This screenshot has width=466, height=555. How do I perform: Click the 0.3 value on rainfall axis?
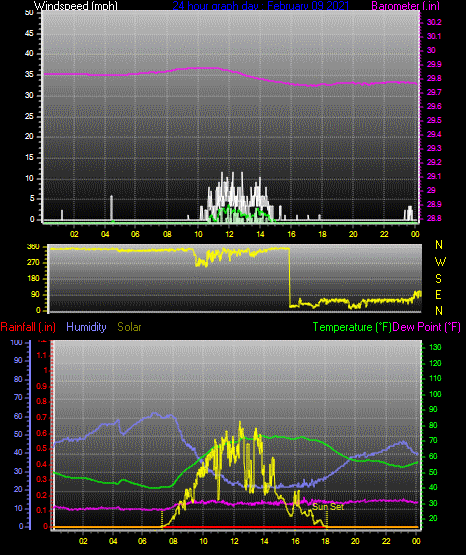[x=42, y=479]
